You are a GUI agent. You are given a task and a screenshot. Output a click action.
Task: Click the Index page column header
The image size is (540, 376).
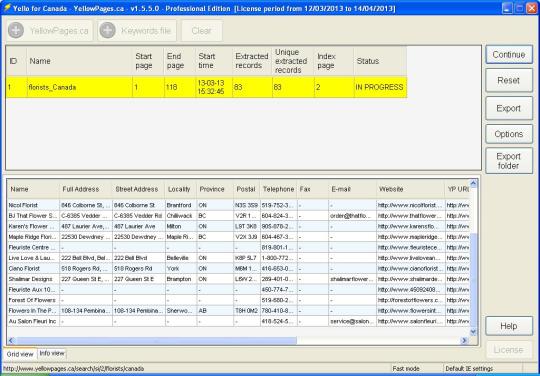click(334, 61)
